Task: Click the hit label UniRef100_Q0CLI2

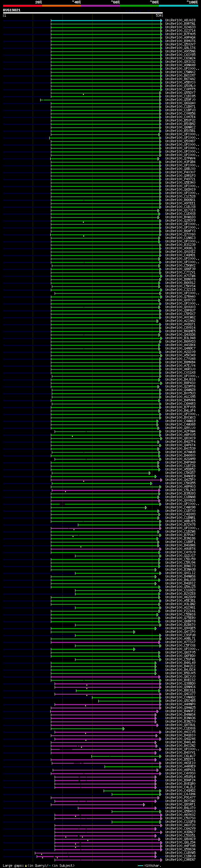Action: click(x=180, y=573)
